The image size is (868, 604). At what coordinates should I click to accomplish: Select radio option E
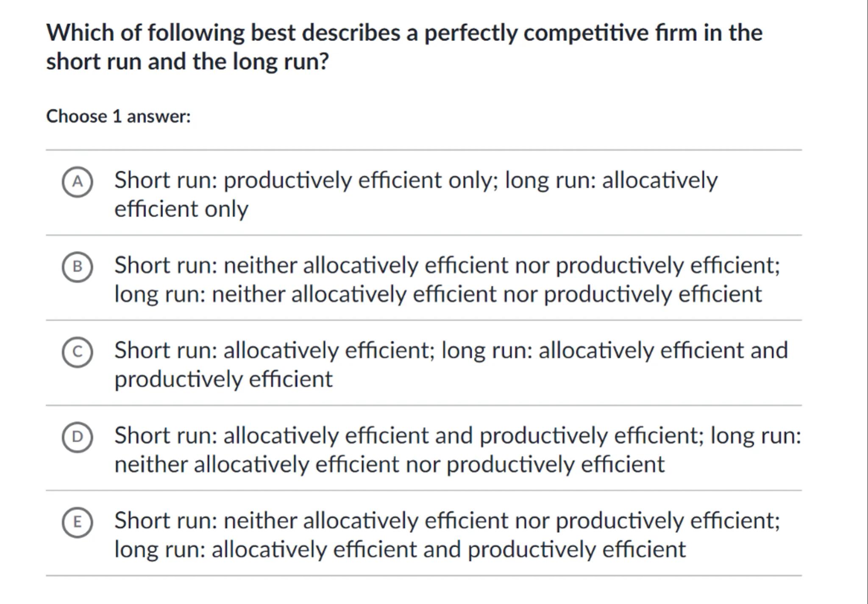click(x=77, y=522)
